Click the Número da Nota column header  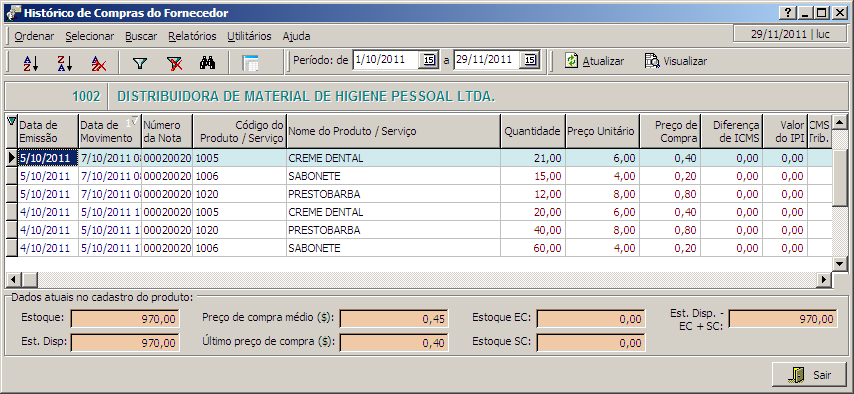(167, 131)
